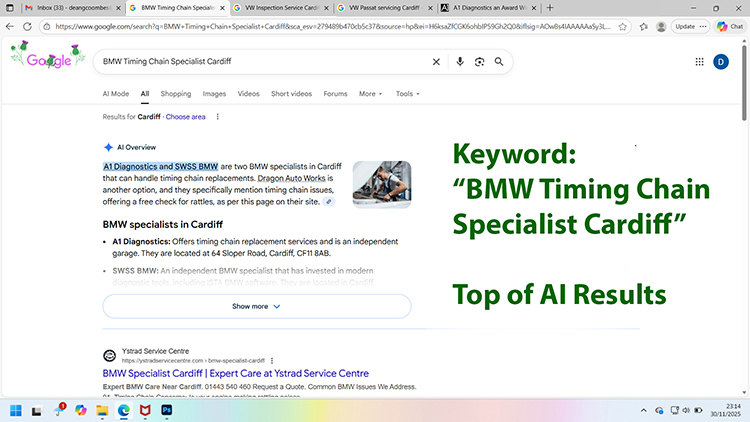Open the Windows Start menu
Image resolution: width=750 pixels, height=422 pixels.
point(16,410)
